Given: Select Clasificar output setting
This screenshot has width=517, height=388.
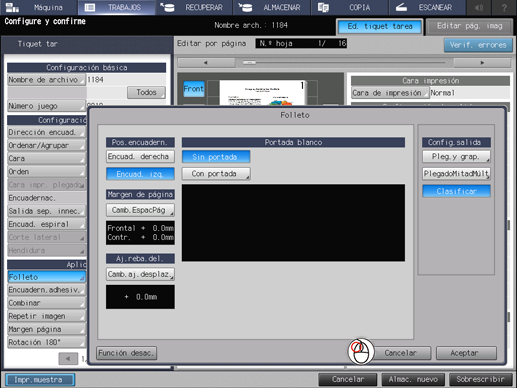Looking at the screenshot, I should pos(456,191).
